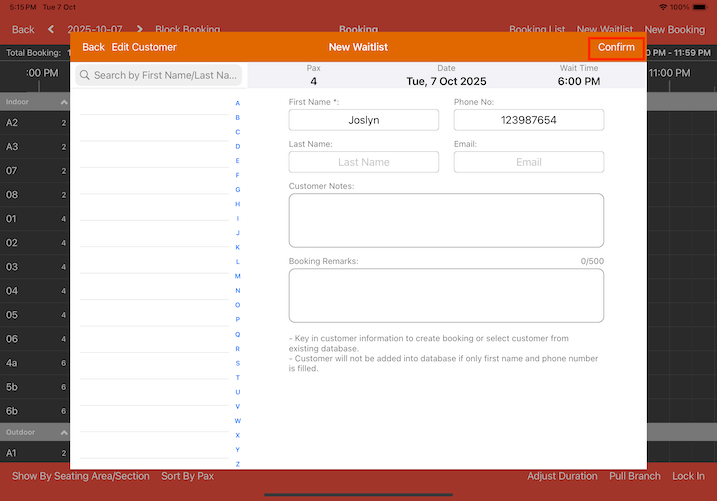This screenshot has width=717, height=501.
Task: Open New Booking in top bar
Action: [674, 30]
